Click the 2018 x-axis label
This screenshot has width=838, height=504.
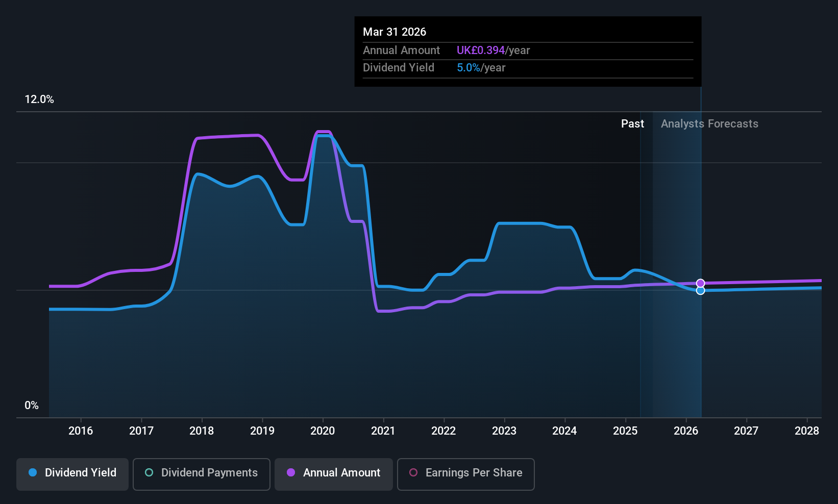pos(202,431)
